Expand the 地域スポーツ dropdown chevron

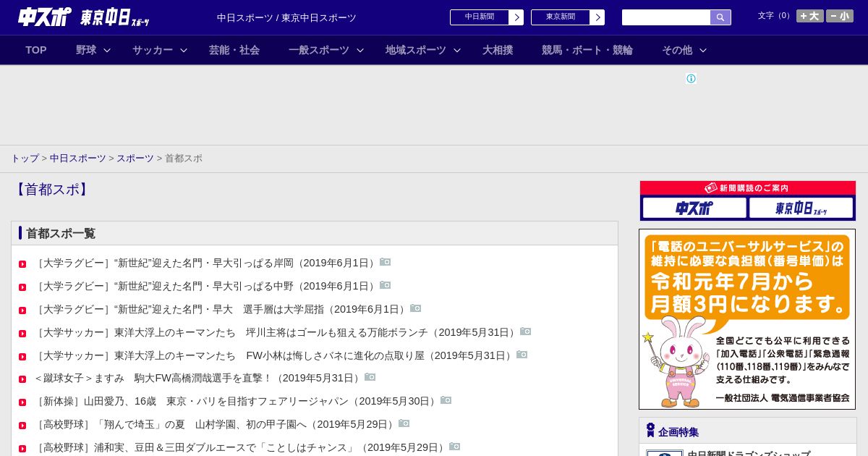[x=457, y=50]
